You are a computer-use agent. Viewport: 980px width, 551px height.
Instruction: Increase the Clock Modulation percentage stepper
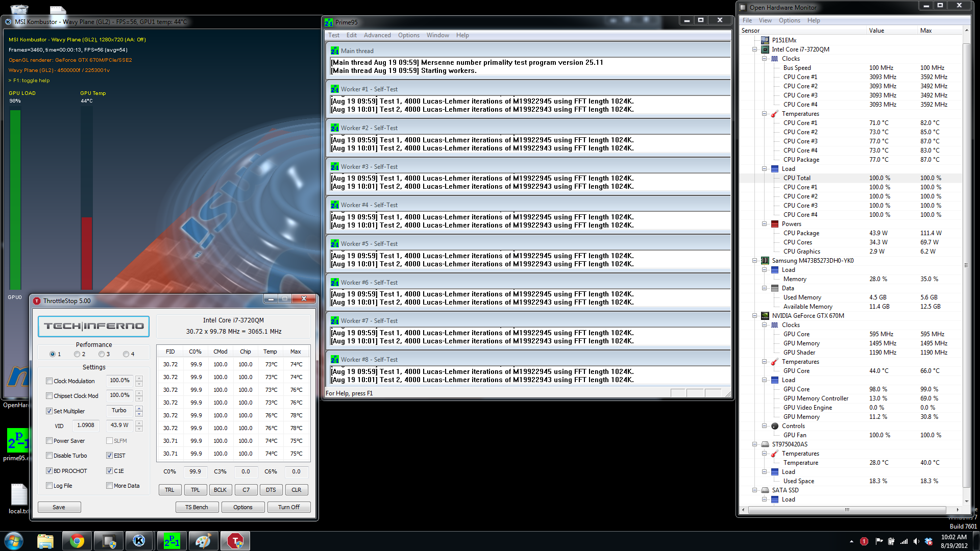[x=139, y=378]
